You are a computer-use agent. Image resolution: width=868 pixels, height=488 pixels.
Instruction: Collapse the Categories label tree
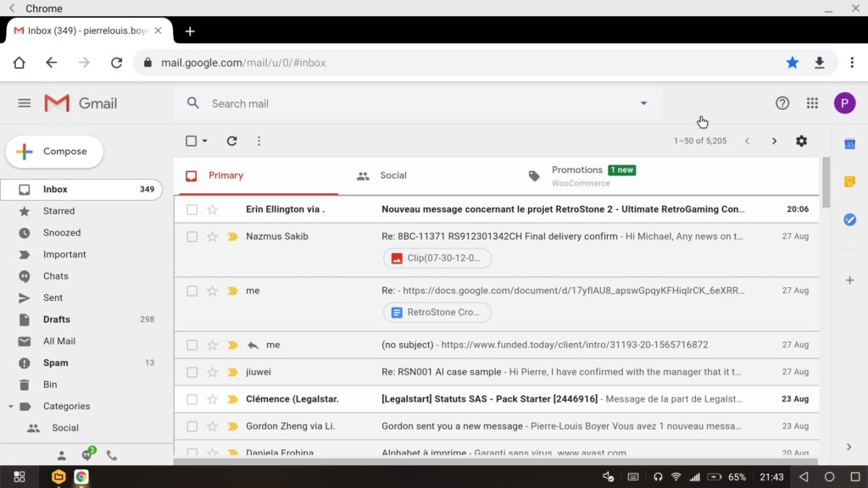click(10, 407)
